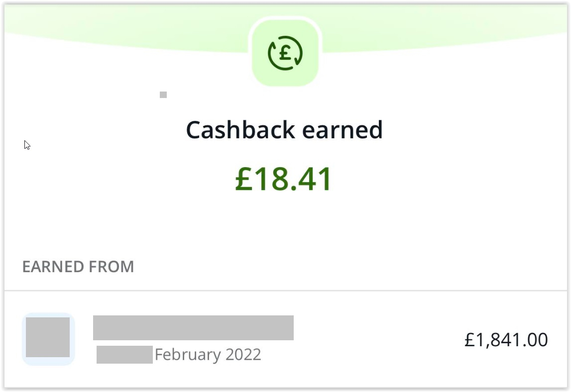Screen dimensions: 571x392
Task: Click the February 2022 transaction date
Action: tap(208, 355)
